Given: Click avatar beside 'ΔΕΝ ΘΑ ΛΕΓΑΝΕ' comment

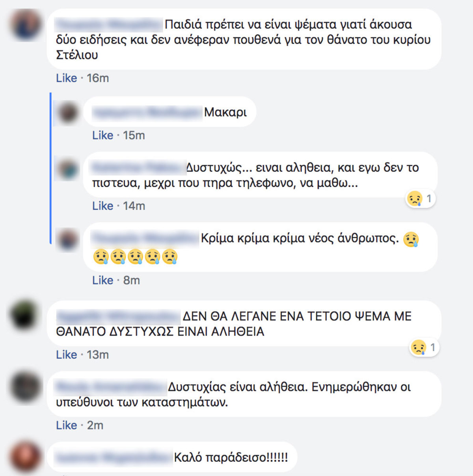Looking at the screenshot, I should pyautogui.click(x=24, y=315).
